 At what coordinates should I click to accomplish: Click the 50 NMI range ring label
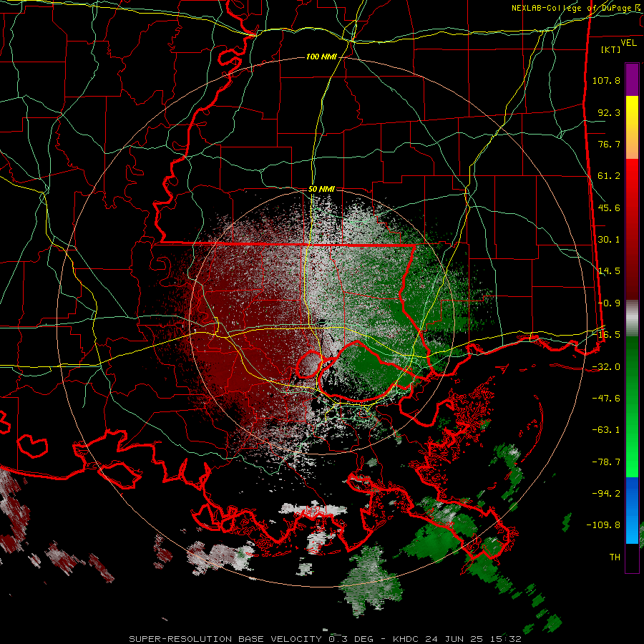[x=321, y=189]
